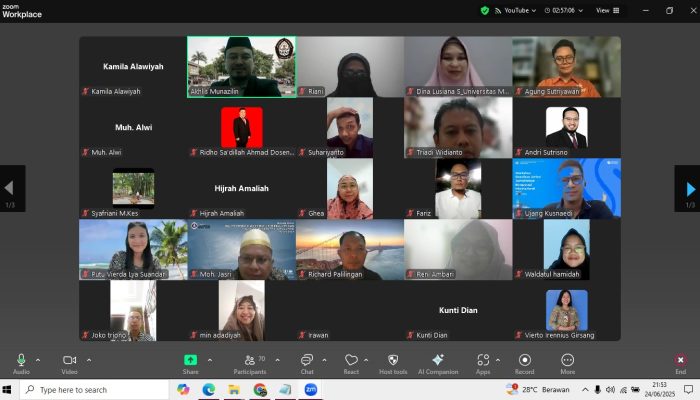Open Google Chrome from the taskbar

[x=260, y=390]
